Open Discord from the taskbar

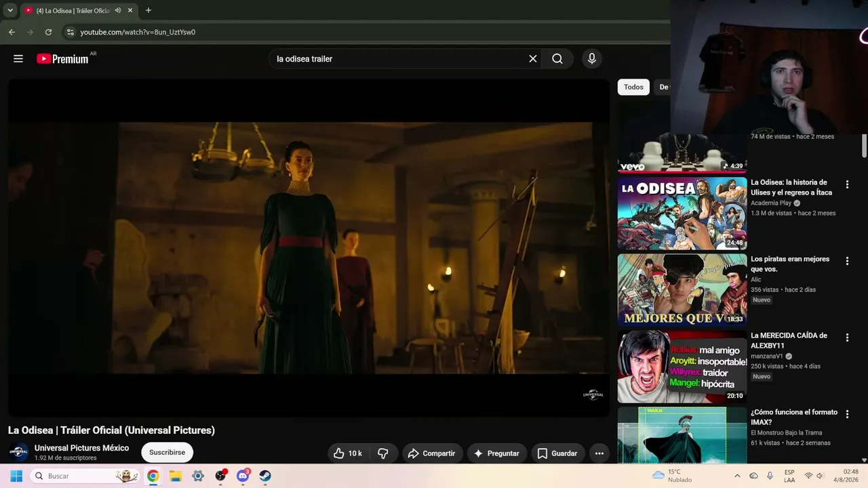pos(243,476)
